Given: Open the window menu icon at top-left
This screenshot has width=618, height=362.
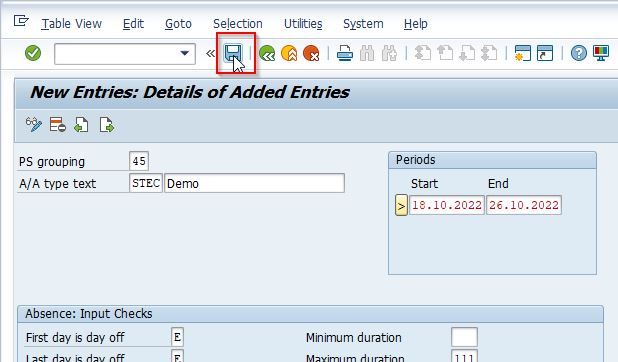Looking at the screenshot, I should point(21,21).
